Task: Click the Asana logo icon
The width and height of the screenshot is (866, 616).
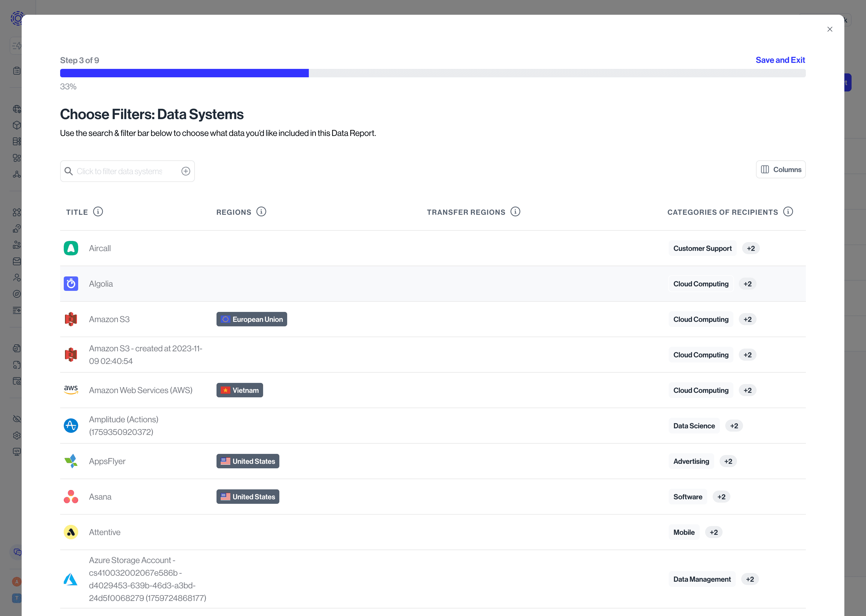Action: 71,497
